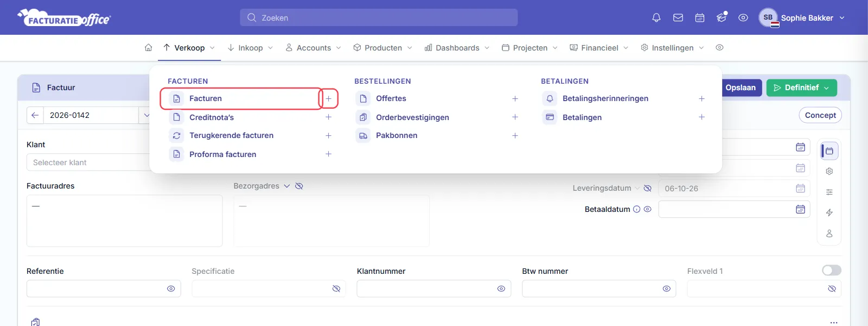Click the Facturatie office logo
Screen dimensions: 868x326
(x=64, y=17)
